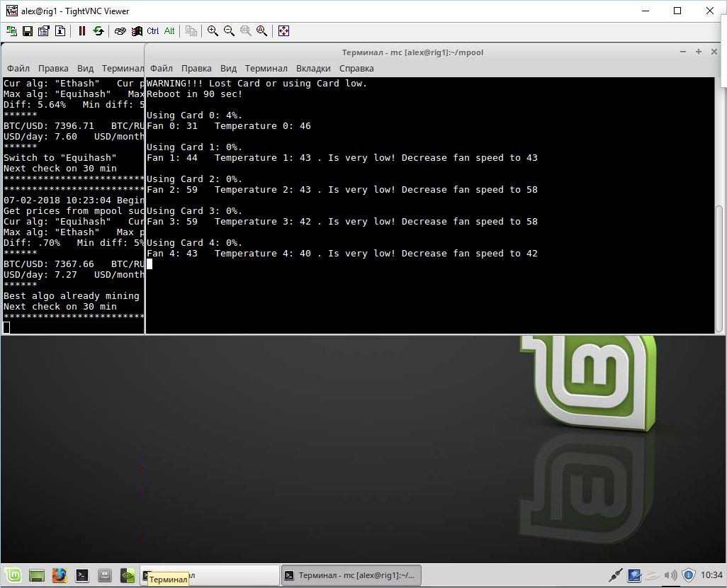The image size is (727, 588).
Task: Click the 'BTC/USD: 7396.71' line
Action: 74,126
